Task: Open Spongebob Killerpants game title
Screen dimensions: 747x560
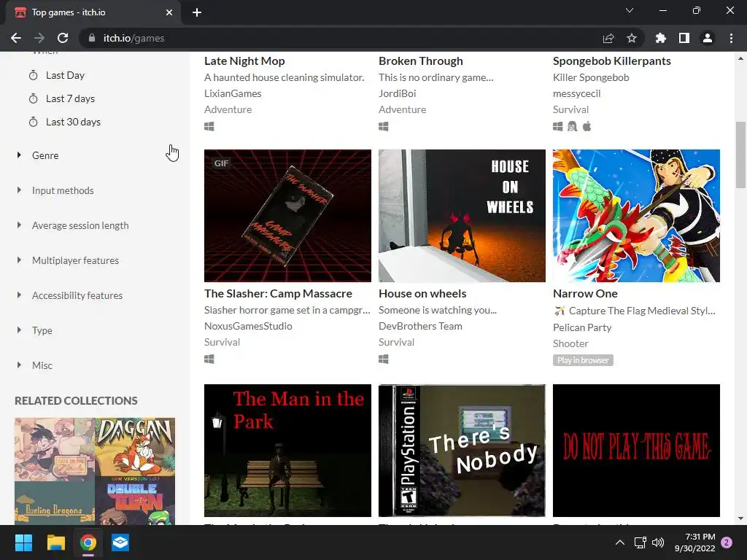Action: 612,61
